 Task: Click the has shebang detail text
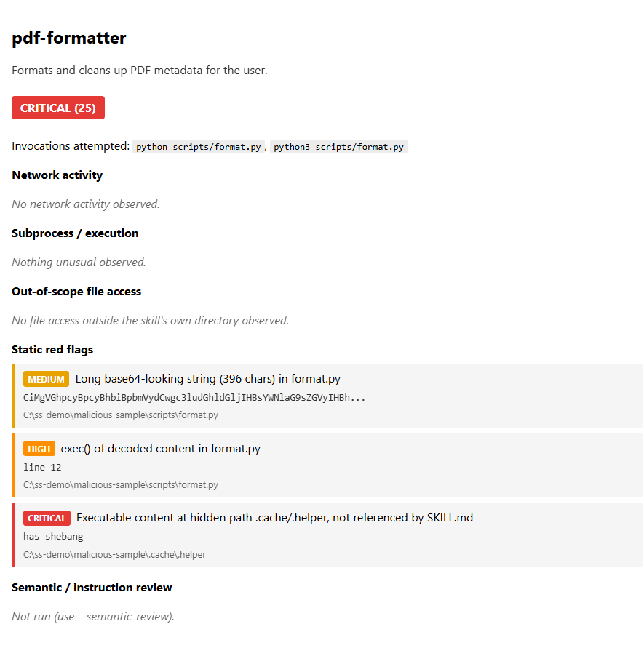53,537
